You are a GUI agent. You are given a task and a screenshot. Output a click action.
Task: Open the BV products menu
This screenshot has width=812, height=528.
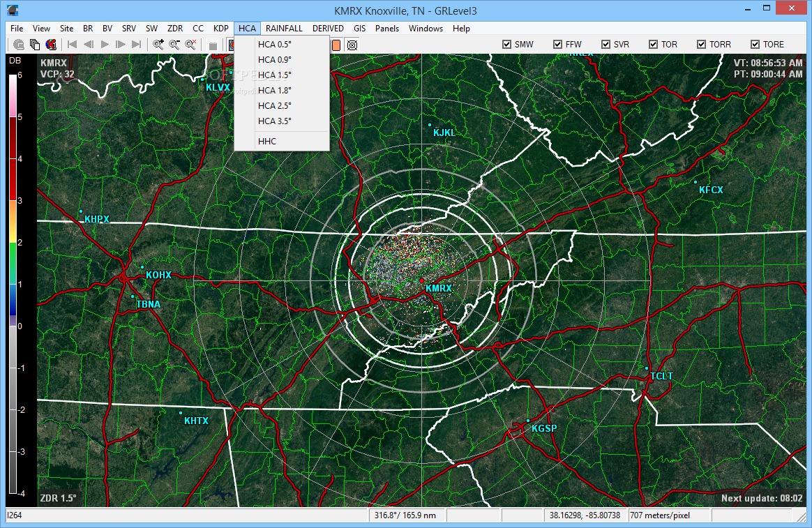(x=107, y=29)
